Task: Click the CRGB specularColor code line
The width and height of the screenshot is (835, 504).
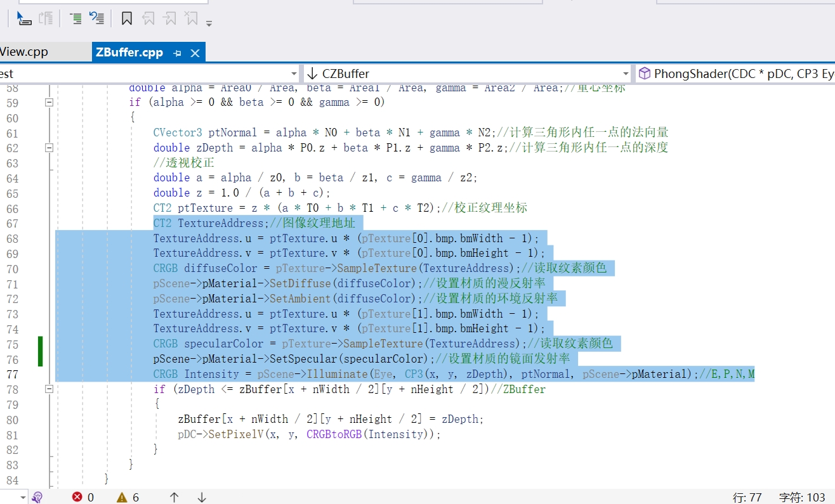Action: [383, 344]
